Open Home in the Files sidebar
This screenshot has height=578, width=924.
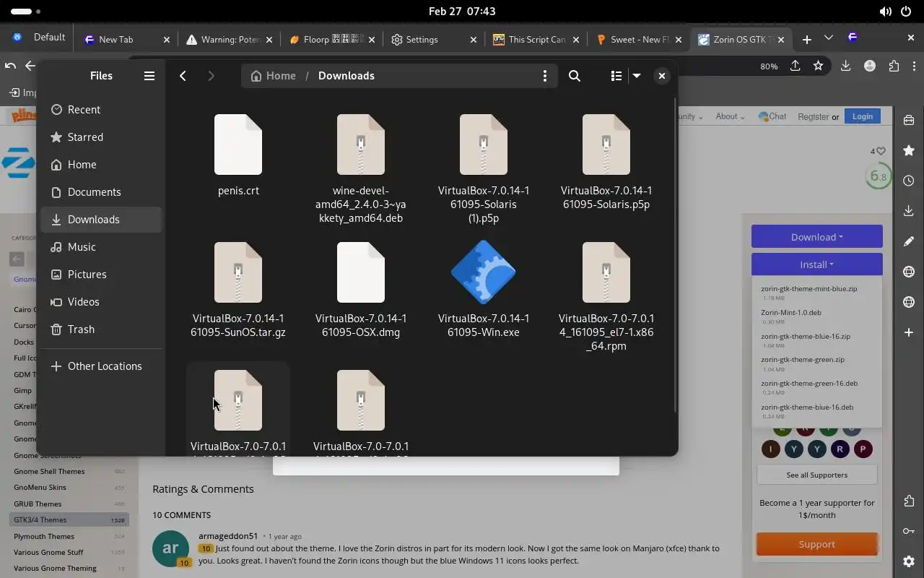[x=101, y=165]
